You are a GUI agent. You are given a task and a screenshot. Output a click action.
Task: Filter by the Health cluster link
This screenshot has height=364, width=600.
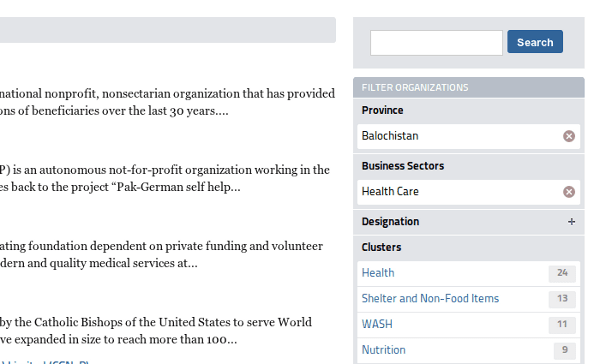(x=378, y=273)
